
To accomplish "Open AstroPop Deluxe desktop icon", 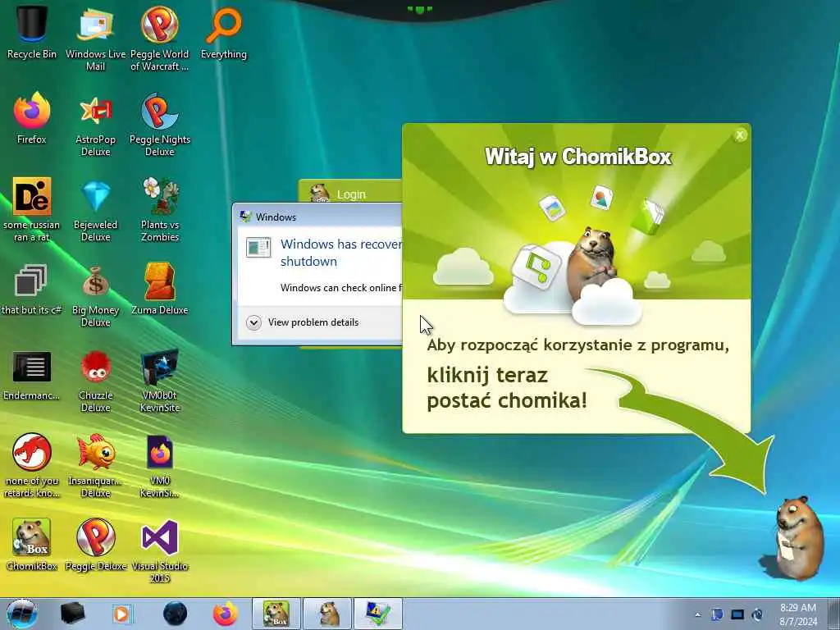I will coord(95,125).
